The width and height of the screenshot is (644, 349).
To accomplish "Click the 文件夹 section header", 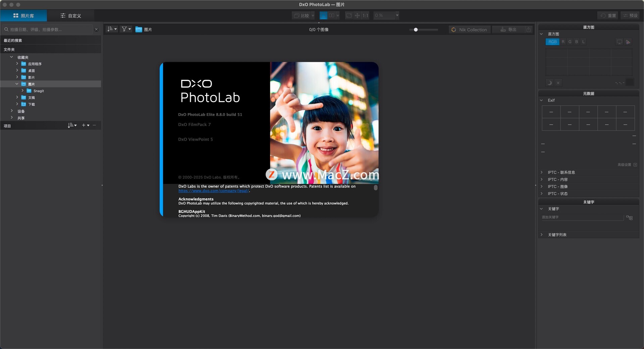I will [x=51, y=49].
